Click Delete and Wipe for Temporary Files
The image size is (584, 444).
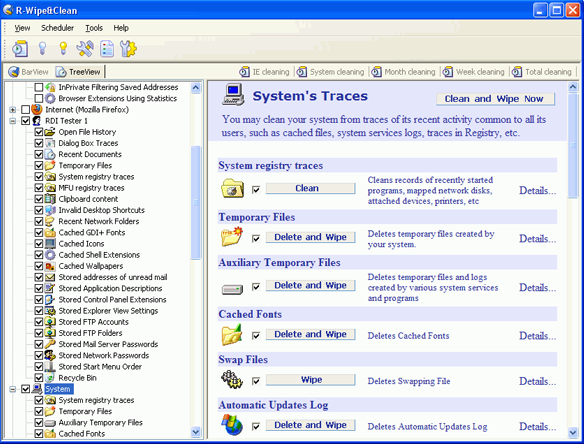[310, 237]
